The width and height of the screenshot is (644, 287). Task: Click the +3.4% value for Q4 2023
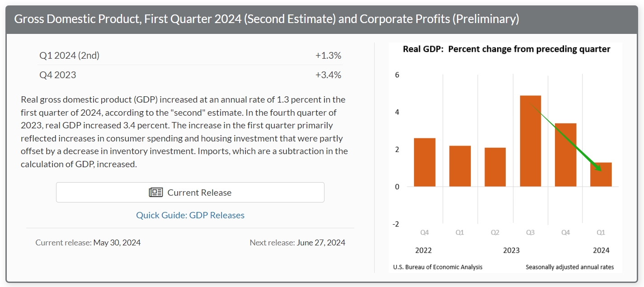(x=328, y=75)
